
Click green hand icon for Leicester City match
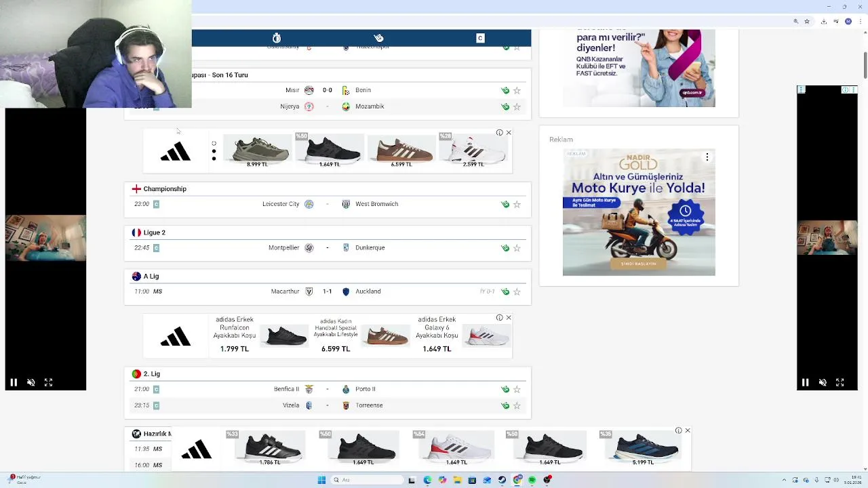tap(505, 204)
